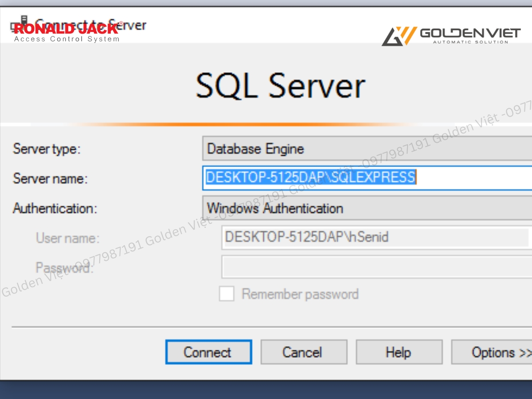
Task: Click the Remember password label text
Action: (300, 294)
